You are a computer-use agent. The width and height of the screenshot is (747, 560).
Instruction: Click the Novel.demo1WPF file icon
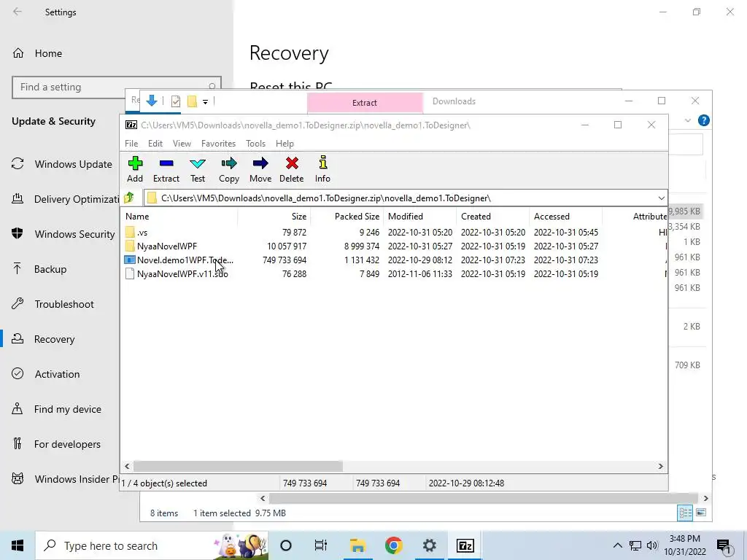(x=130, y=260)
